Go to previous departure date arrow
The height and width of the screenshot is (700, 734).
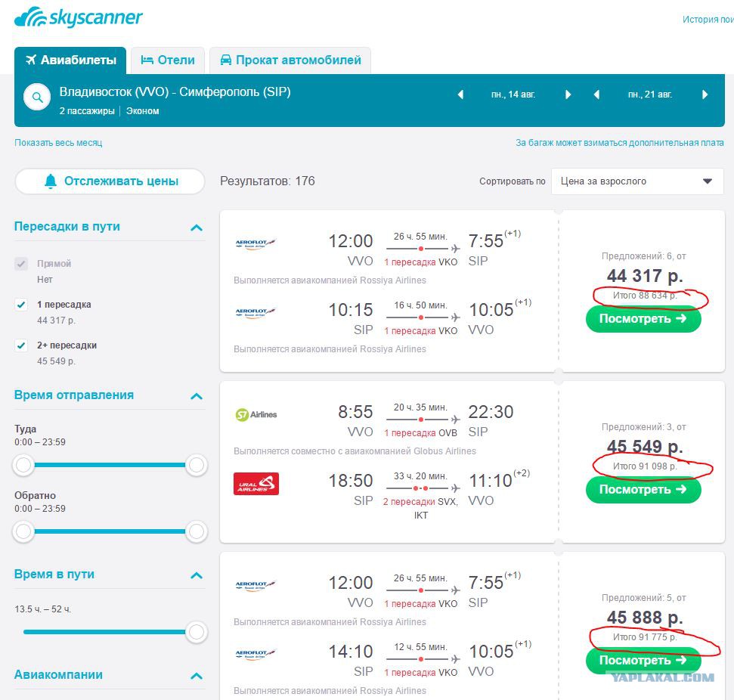[460, 94]
